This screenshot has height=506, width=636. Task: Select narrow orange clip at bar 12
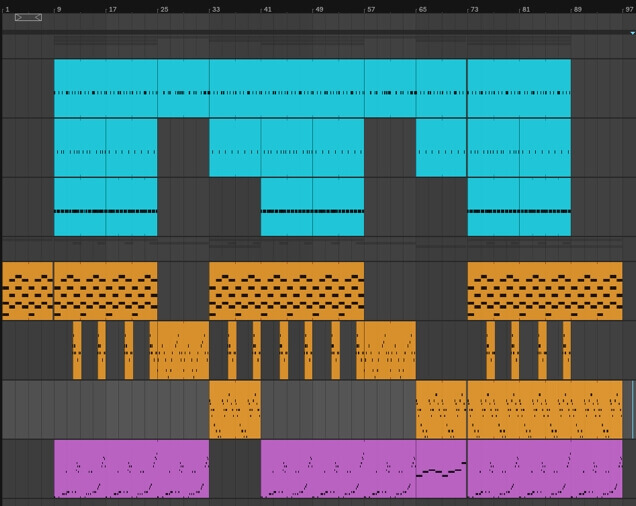click(x=77, y=350)
